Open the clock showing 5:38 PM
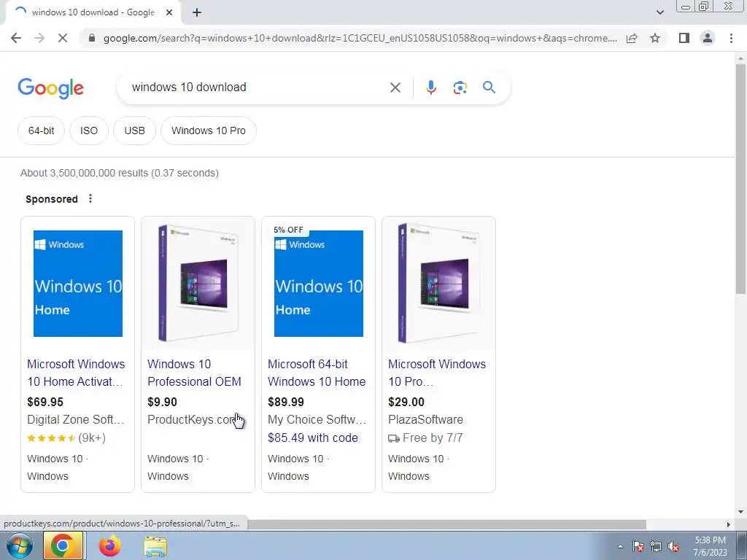 710,546
